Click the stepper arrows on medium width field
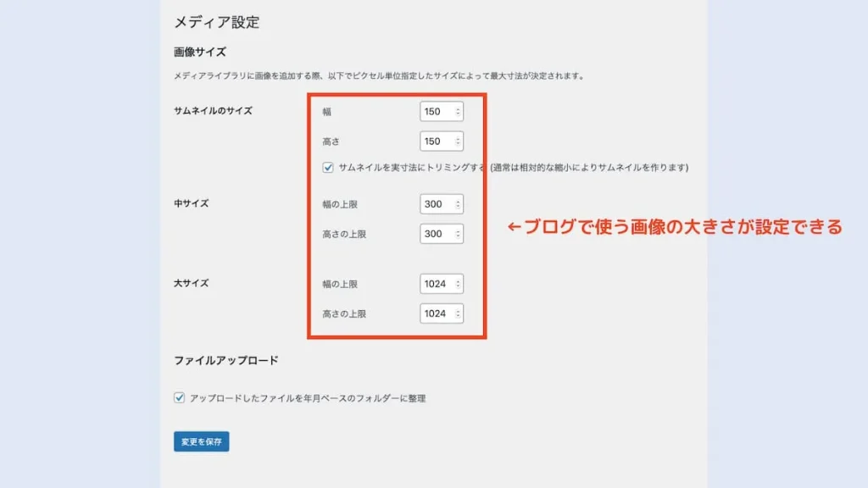The height and width of the screenshot is (488, 868). pyautogui.click(x=458, y=204)
